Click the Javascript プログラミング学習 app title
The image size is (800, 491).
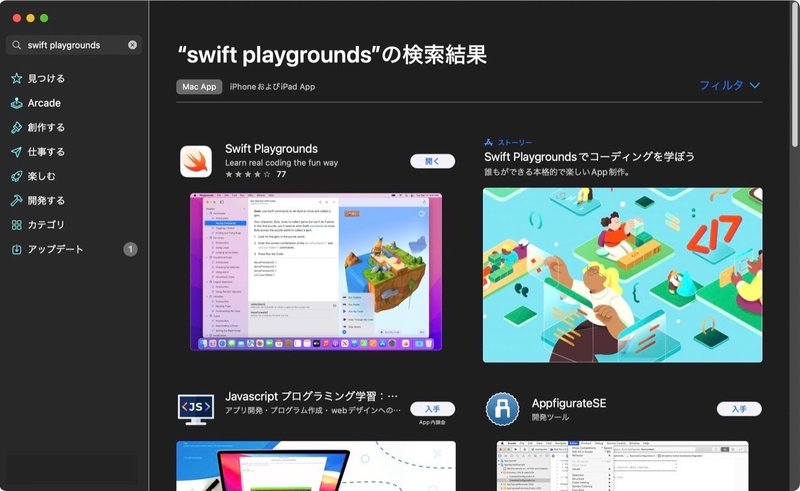click(311, 396)
